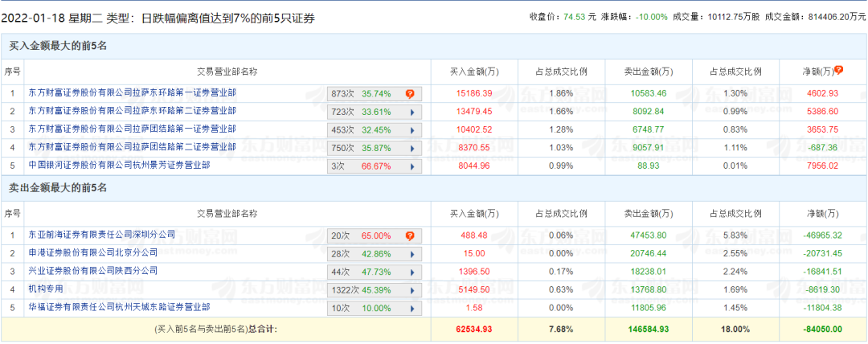Open the 750次 35.87% arrow dropdown

pyautogui.click(x=411, y=148)
